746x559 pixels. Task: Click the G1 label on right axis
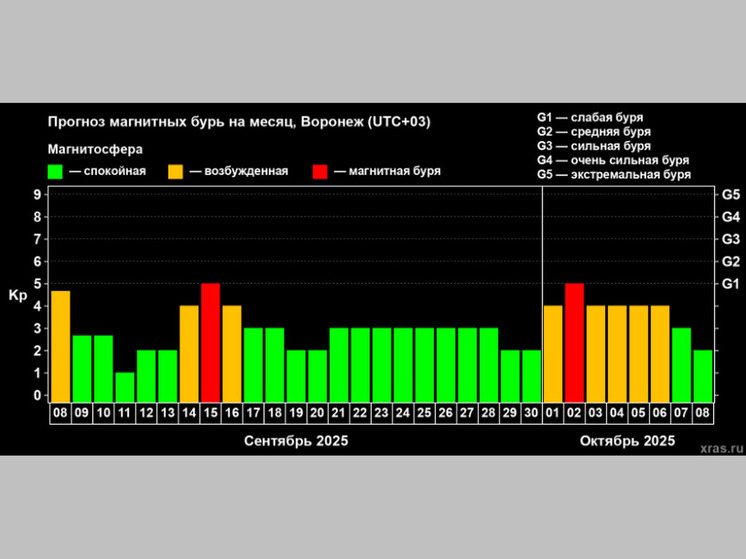pyautogui.click(x=730, y=284)
